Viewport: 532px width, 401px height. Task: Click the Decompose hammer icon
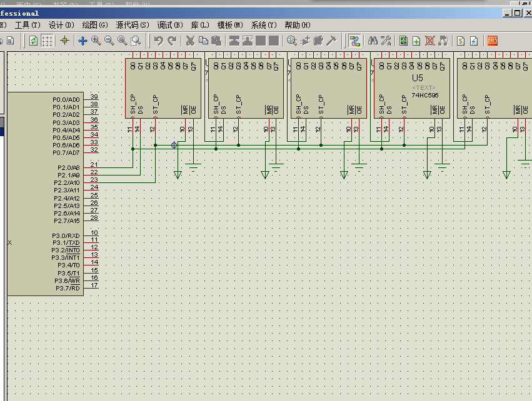click(331, 41)
